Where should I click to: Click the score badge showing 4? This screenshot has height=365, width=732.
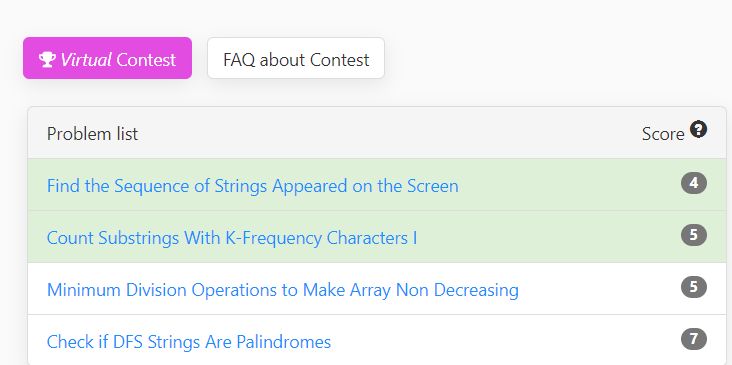pos(694,183)
